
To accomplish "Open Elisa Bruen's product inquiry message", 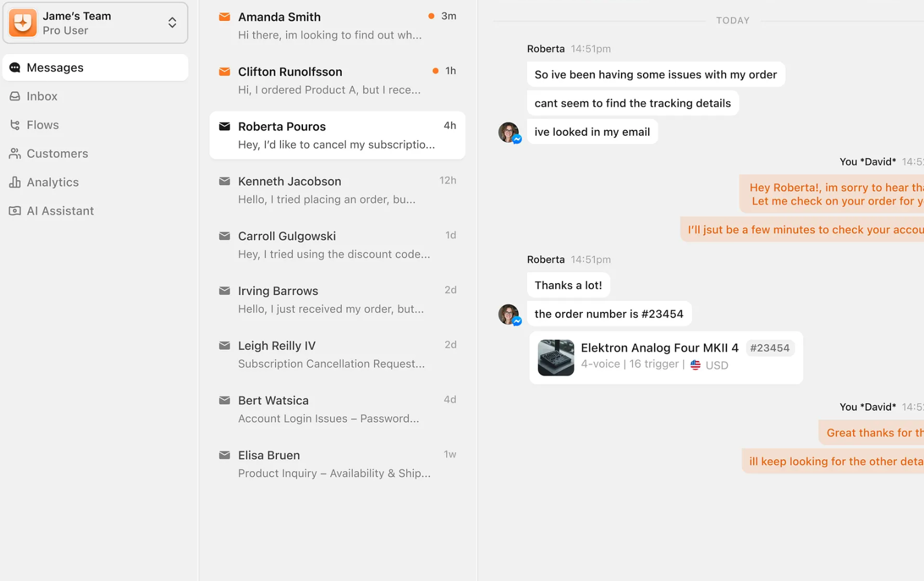I will tap(337, 464).
